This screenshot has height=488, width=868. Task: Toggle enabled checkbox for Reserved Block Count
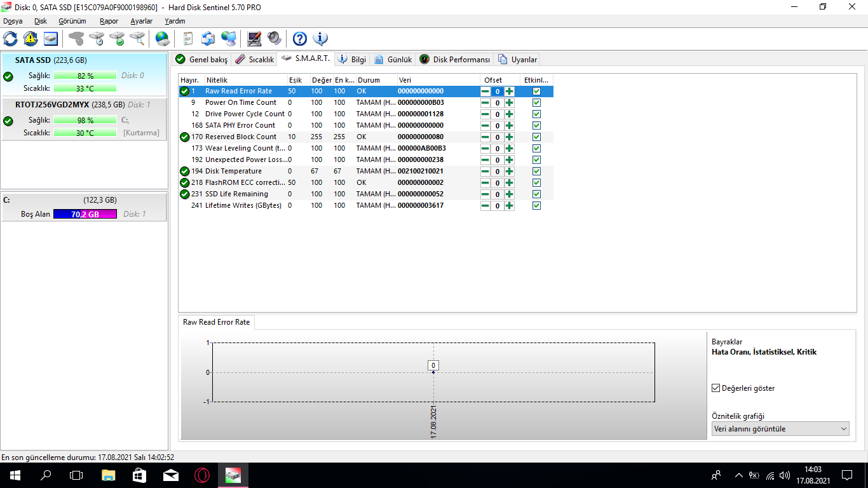[536, 137]
